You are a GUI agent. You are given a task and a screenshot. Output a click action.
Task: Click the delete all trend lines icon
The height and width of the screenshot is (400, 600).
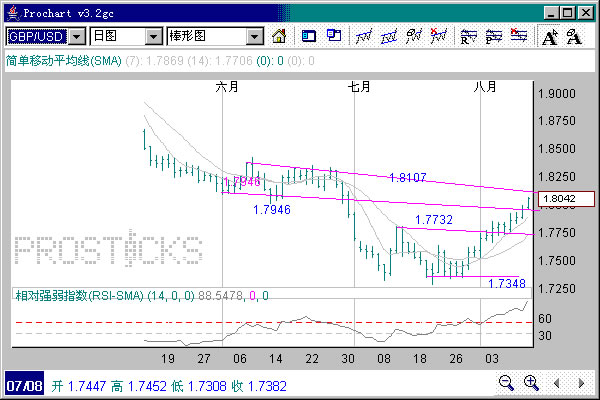(439, 36)
